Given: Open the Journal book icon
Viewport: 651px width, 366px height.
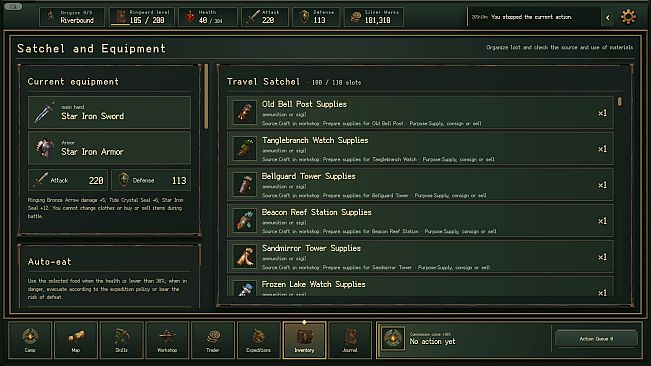Looking at the screenshot, I should tap(350, 340).
